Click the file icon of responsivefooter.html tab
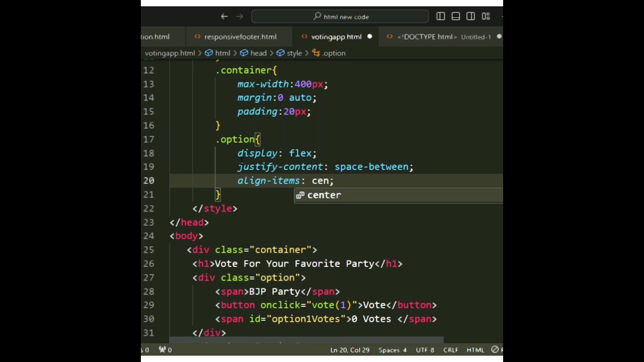Image resolution: width=644 pixels, height=362 pixels. click(197, 37)
